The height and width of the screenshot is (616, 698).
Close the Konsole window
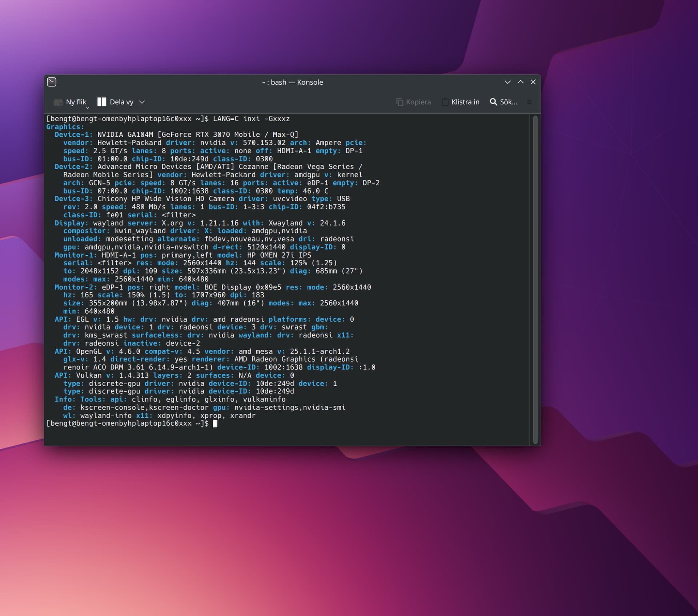(x=533, y=82)
